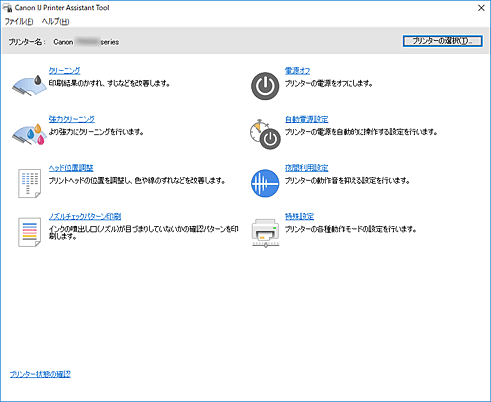Open the 特殊設定 link
This screenshot has width=491, height=402.
click(x=299, y=216)
